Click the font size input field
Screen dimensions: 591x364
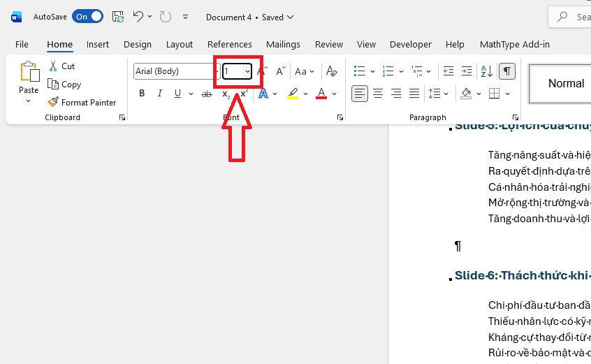pos(233,71)
